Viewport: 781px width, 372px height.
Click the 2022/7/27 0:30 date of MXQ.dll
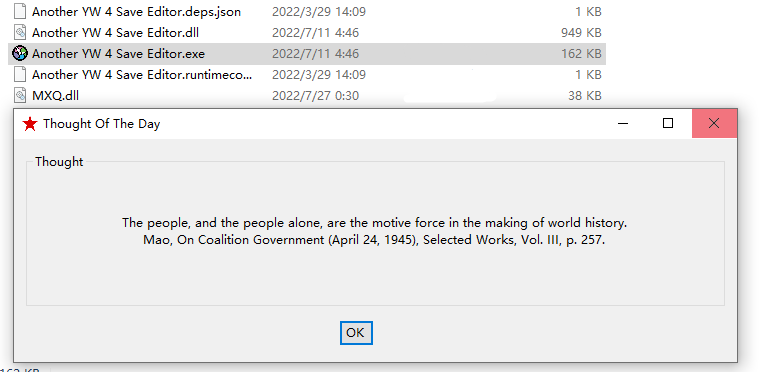315,95
